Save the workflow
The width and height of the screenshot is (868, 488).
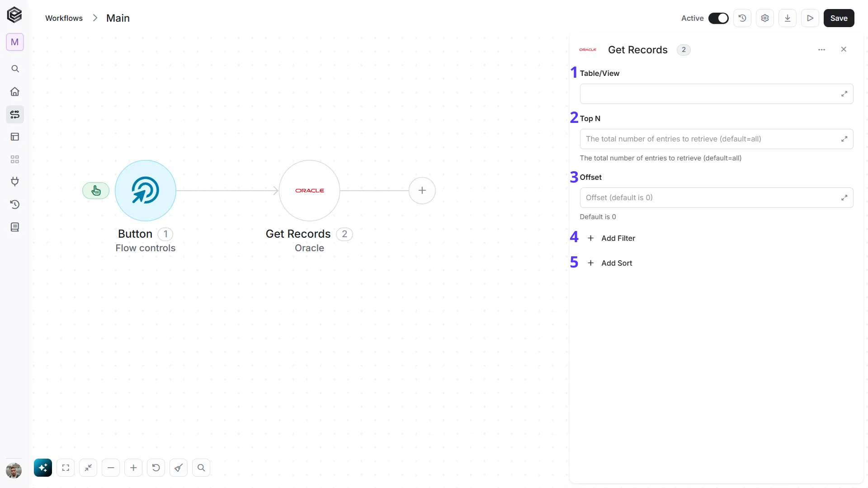(x=839, y=18)
